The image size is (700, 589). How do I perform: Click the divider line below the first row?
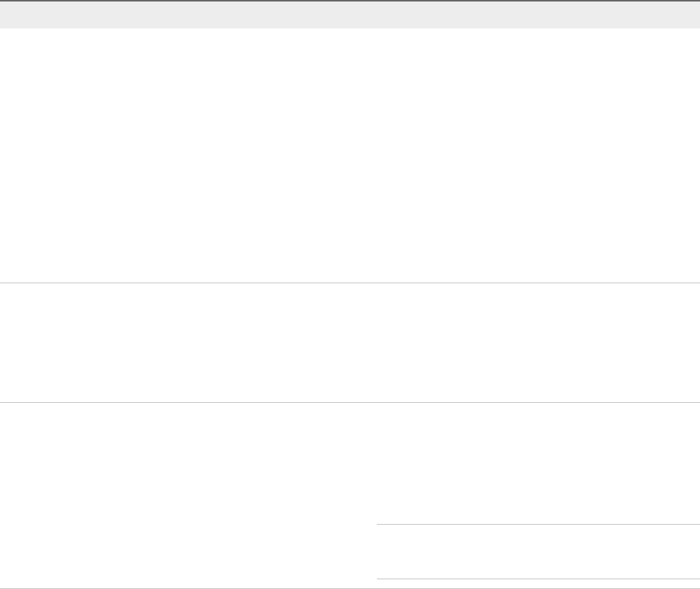coord(350,283)
